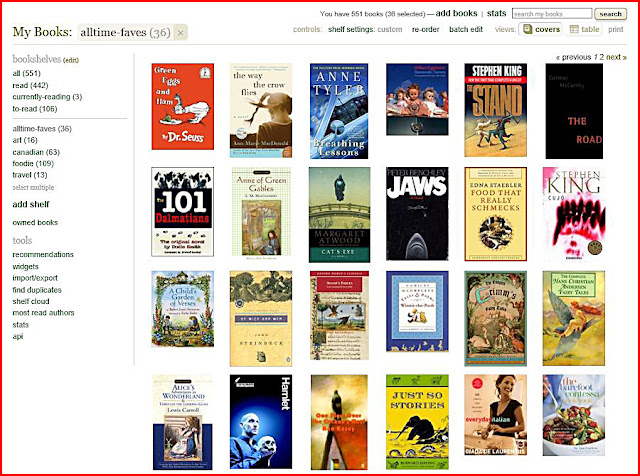The width and height of the screenshot is (640, 476).
Task: Open The Stand by Stephen King cover
Action: point(496,110)
